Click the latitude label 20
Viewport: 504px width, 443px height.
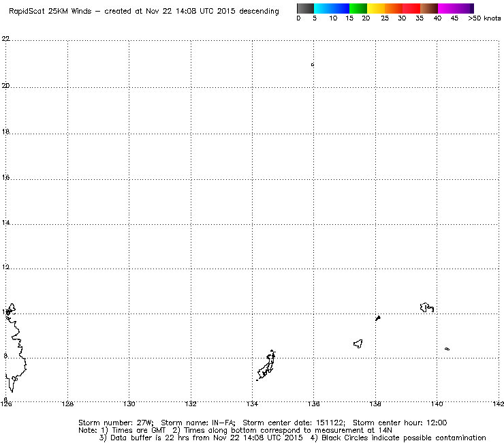[5, 86]
